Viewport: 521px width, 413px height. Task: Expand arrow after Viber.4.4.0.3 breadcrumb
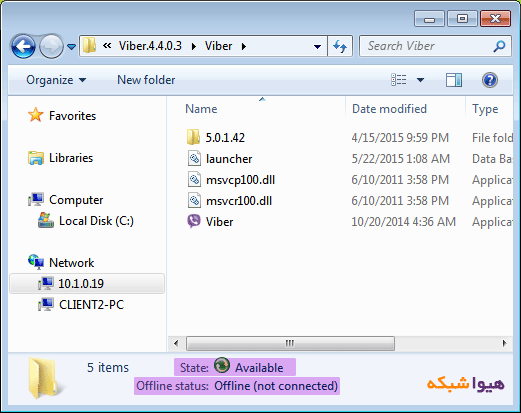pyautogui.click(x=194, y=46)
